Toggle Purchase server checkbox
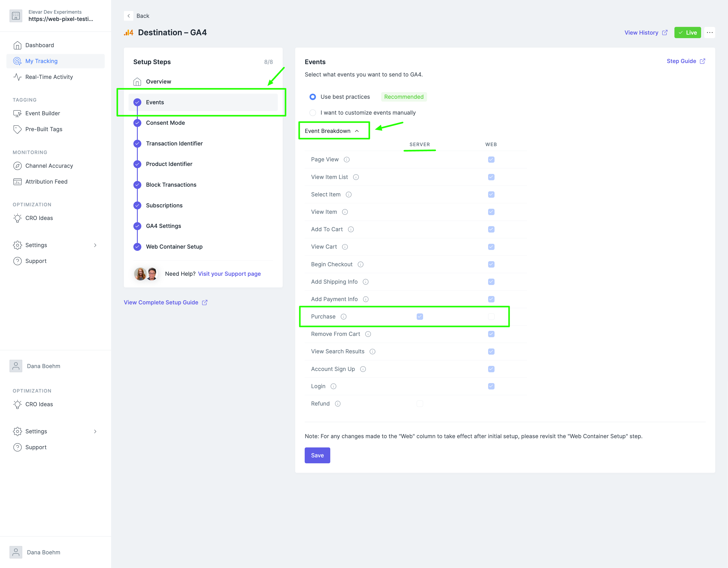This screenshot has height=568, width=728. tap(420, 317)
